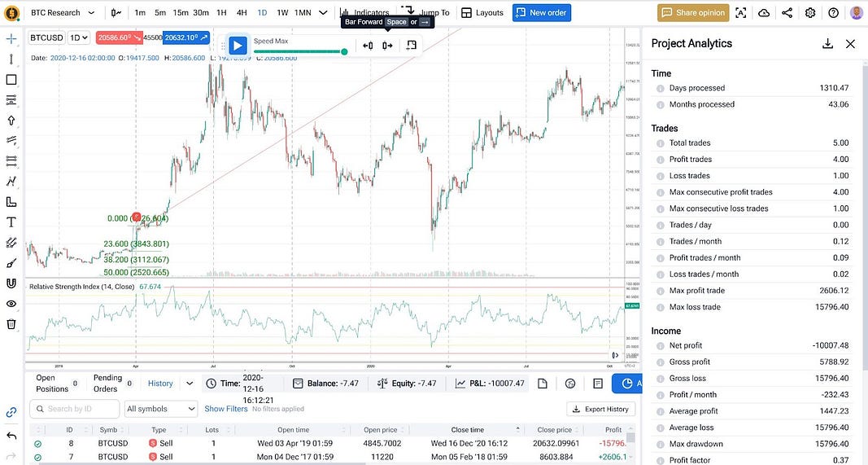Sort by Close time column
This screenshot has width=868, height=465.
467,429
